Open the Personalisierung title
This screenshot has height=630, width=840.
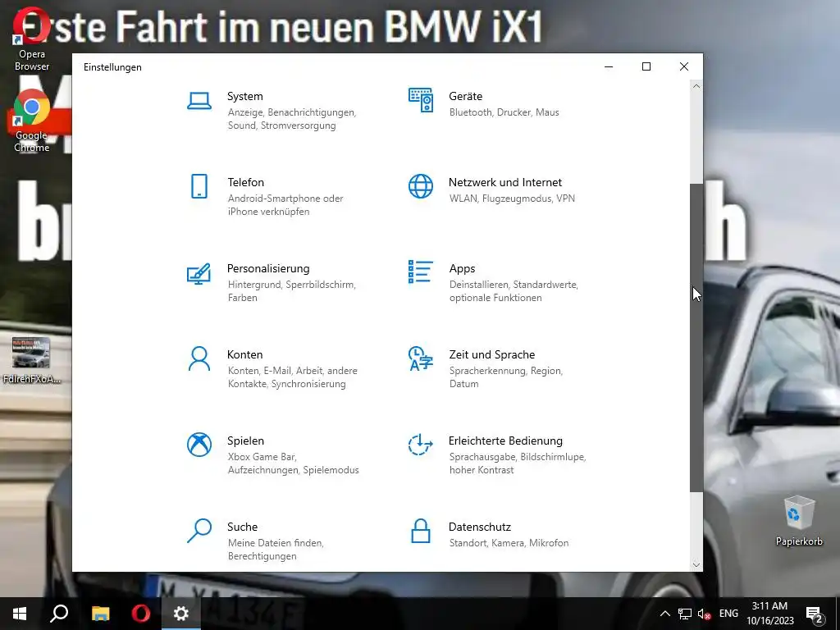pos(268,269)
